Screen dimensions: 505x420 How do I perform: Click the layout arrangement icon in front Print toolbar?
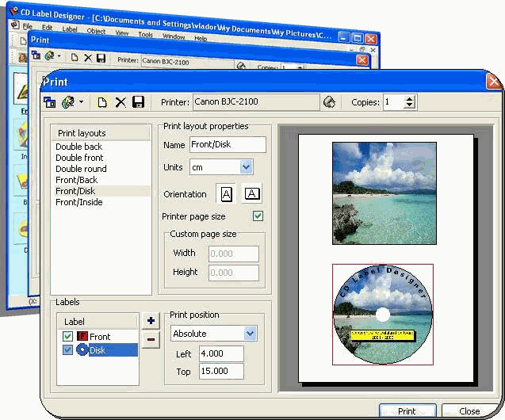50,102
